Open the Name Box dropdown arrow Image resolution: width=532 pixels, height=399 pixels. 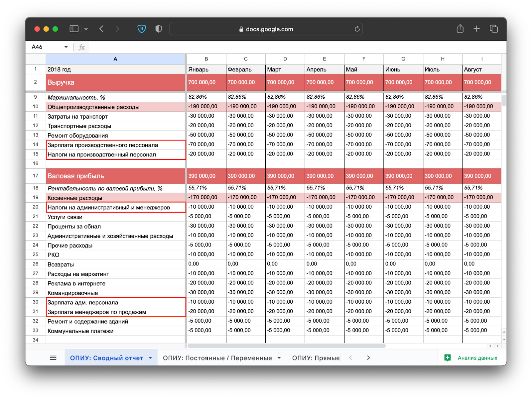pos(66,47)
